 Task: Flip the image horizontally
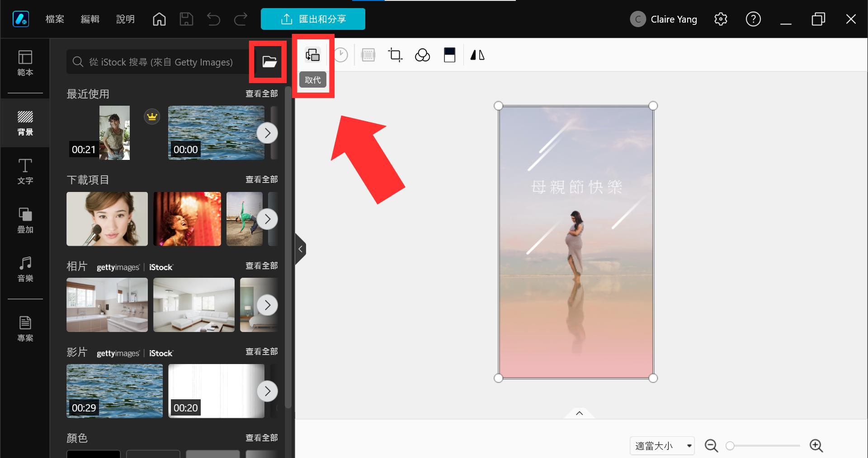[x=477, y=55]
